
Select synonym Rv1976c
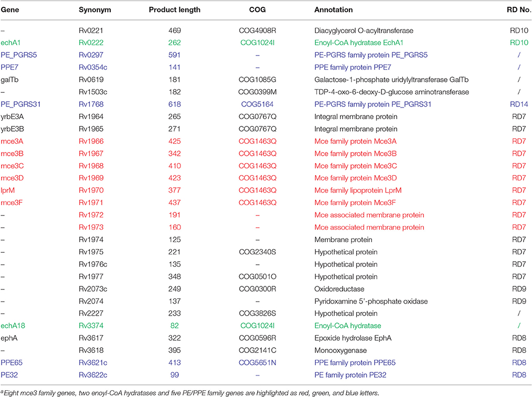click(93, 264)
